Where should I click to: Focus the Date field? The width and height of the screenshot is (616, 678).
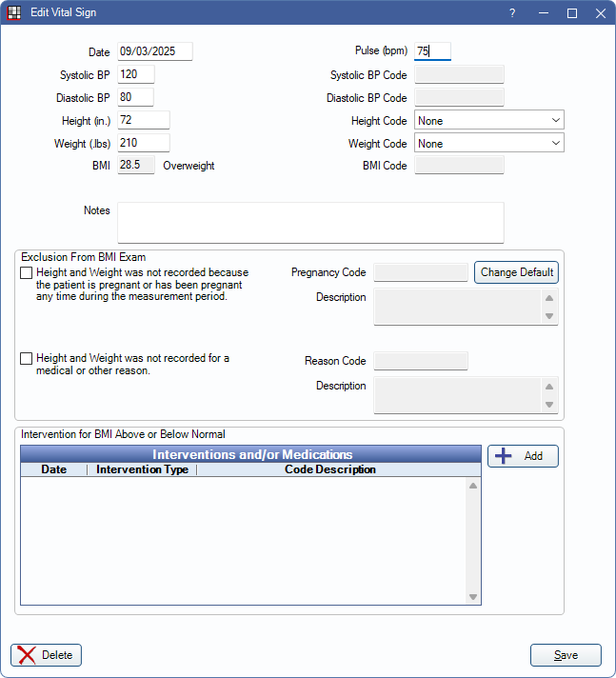(x=154, y=51)
